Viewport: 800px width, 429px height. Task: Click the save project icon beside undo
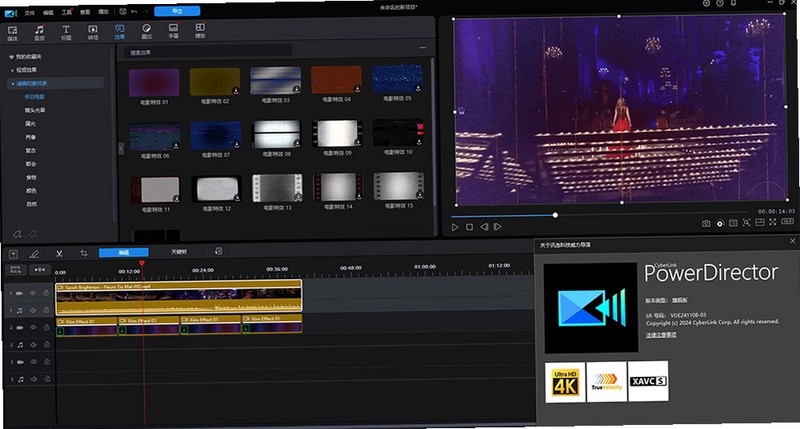pyautogui.click(x=122, y=11)
